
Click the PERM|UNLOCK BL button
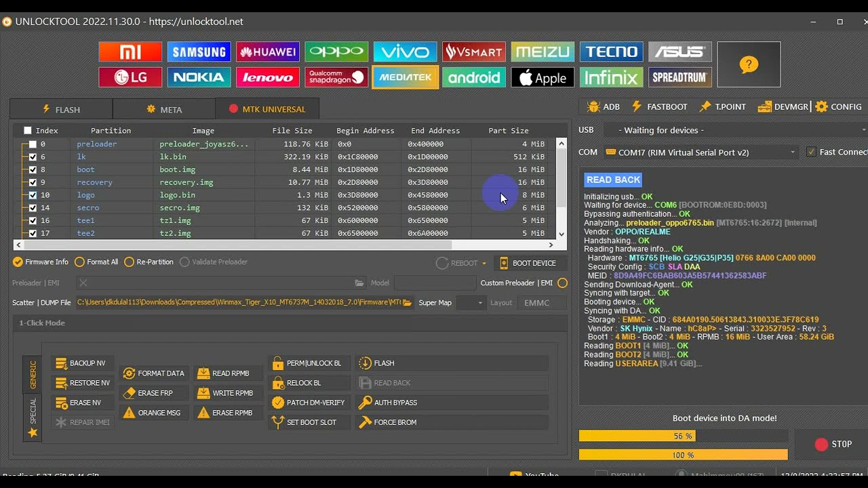tap(309, 363)
